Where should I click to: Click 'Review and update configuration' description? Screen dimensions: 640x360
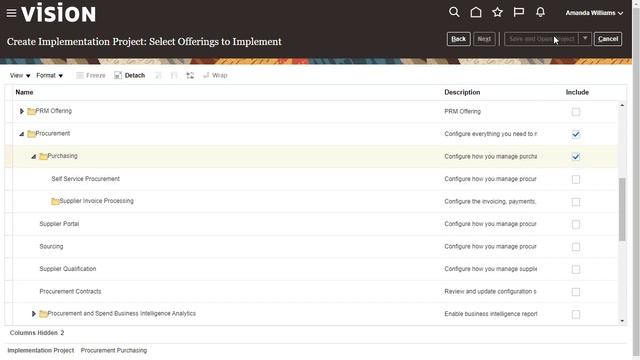(x=490, y=291)
